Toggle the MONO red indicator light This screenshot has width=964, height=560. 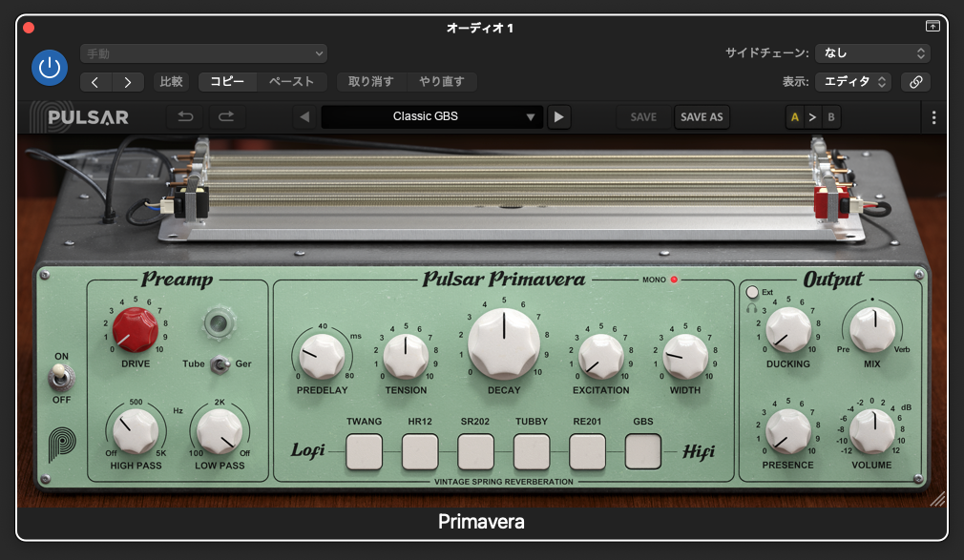click(674, 280)
